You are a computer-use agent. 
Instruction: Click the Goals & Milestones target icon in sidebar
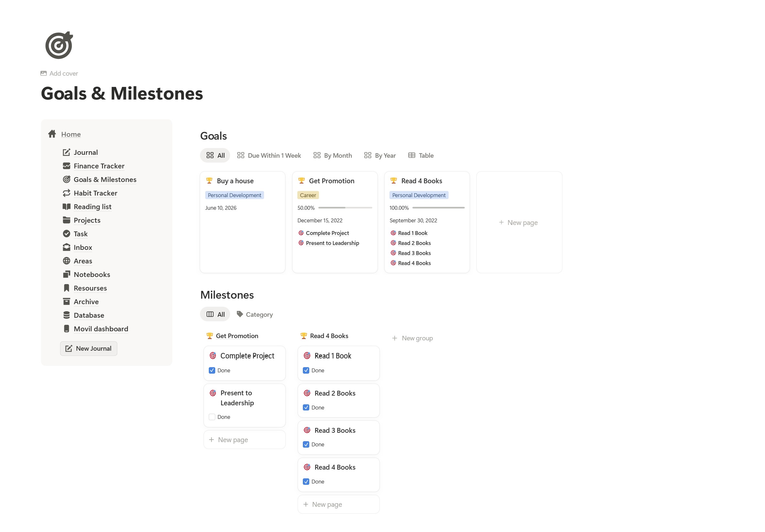(x=66, y=180)
